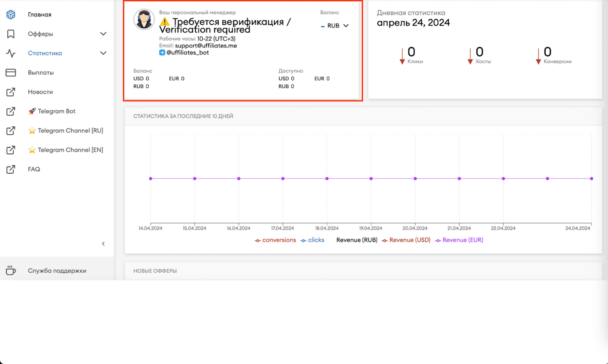Expand the Офферы submenu chevron
This screenshot has height=364, width=608.
(x=103, y=34)
